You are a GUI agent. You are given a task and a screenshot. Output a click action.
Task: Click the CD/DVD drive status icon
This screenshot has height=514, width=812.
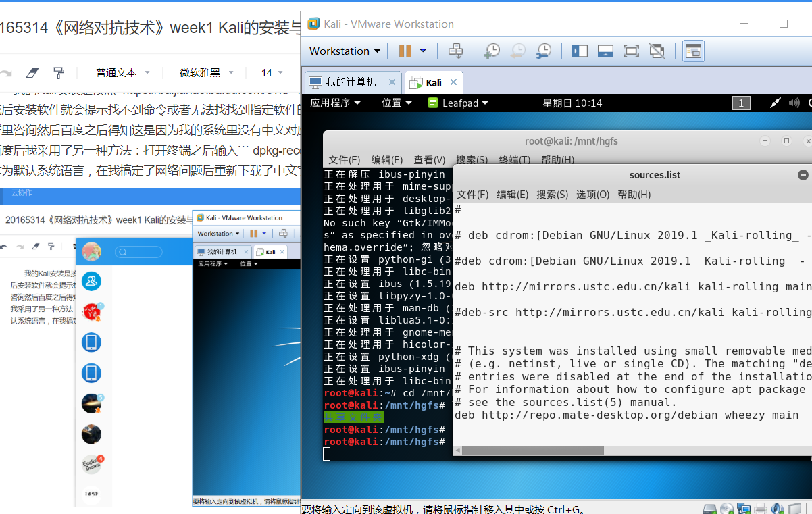point(727,508)
